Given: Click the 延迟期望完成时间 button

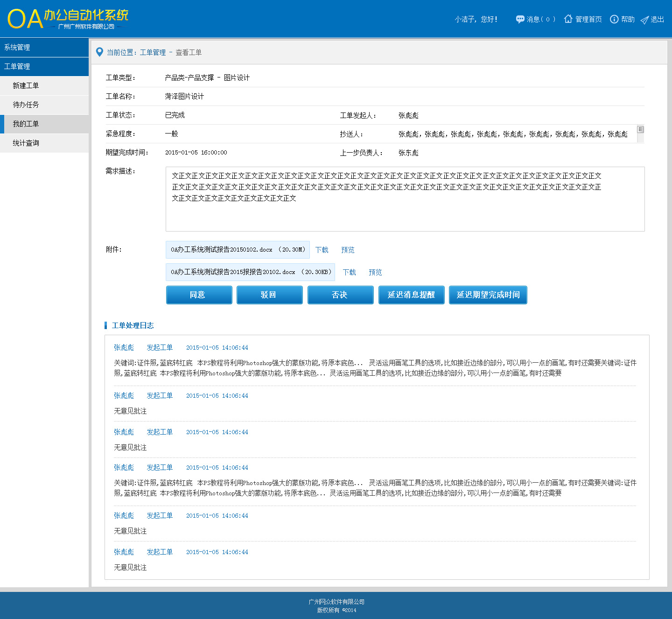Looking at the screenshot, I should pos(488,295).
